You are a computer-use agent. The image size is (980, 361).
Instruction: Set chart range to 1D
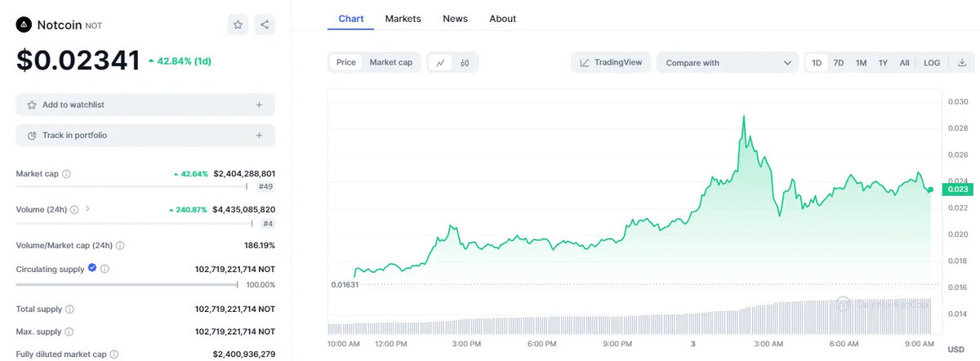point(817,62)
